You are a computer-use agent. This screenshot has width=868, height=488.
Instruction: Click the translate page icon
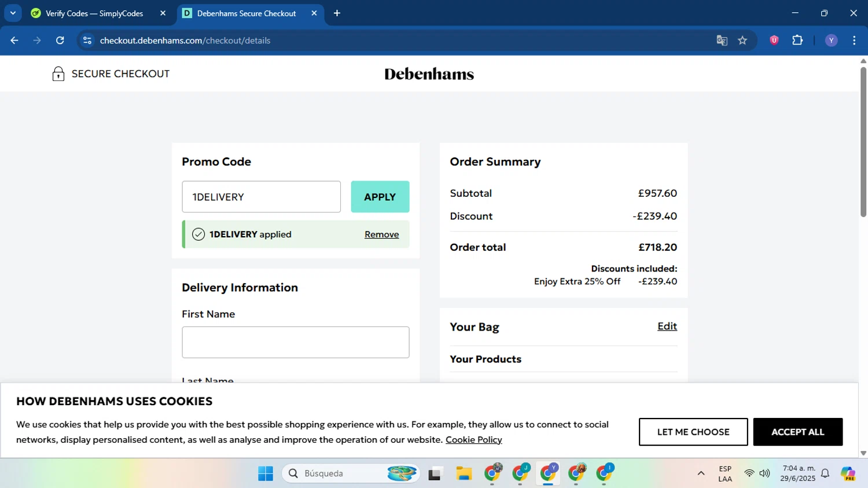tap(722, 41)
